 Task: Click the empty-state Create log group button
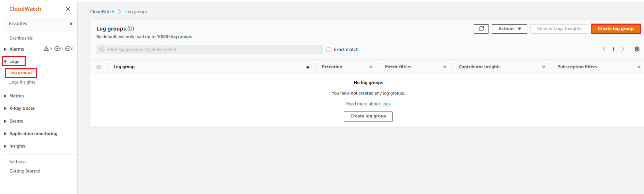pos(368,116)
